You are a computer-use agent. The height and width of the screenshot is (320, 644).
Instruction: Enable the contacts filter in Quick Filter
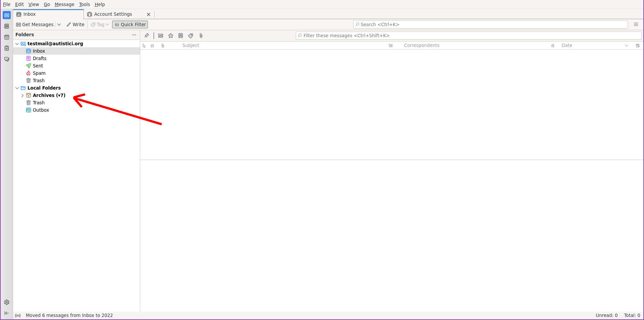click(181, 36)
